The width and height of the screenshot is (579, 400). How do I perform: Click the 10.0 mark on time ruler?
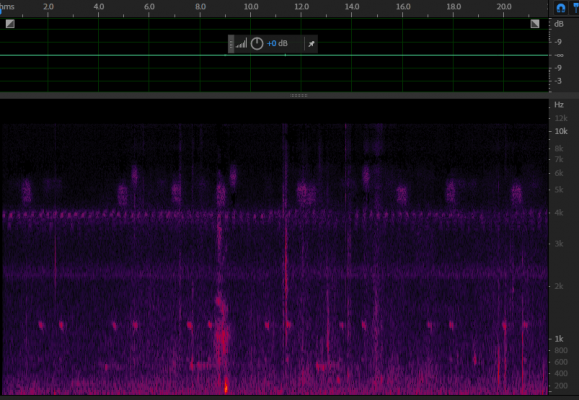pos(251,7)
